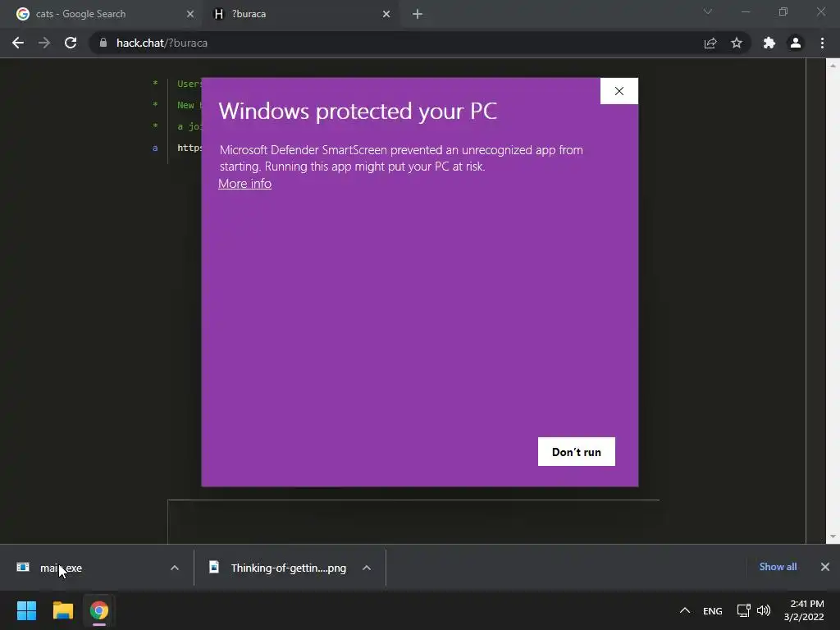Close the cats Google Search tab
Screen dimensions: 840x630
(190, 14)
